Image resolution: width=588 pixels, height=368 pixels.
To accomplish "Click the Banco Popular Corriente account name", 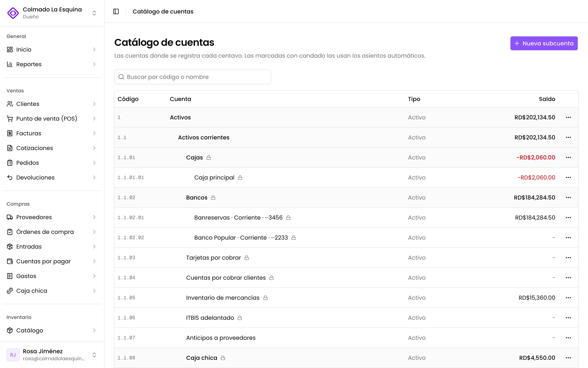I will coord(241,238).
